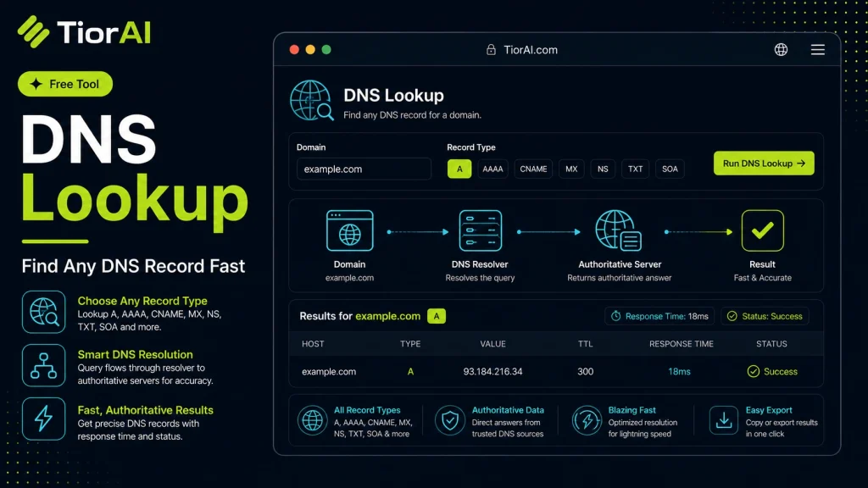The width and height of the screenshot is (868, 488).
Task: Select the AAAA record type
Action: tap(492, 169)
